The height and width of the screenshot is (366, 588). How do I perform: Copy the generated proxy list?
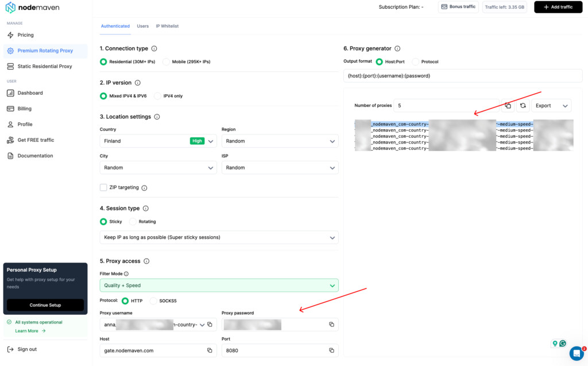(508, 106)
